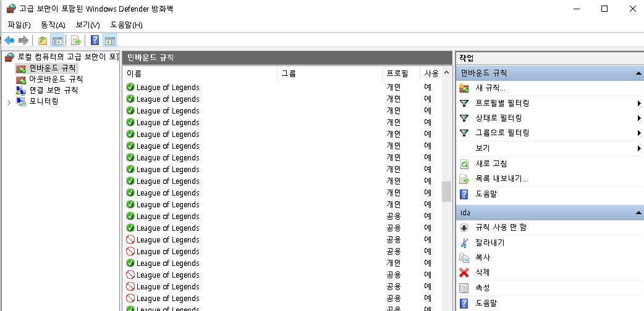This screenshot has height=311, width=644.
Task: Open the 파일(F) menu
Action: [19, 25]
